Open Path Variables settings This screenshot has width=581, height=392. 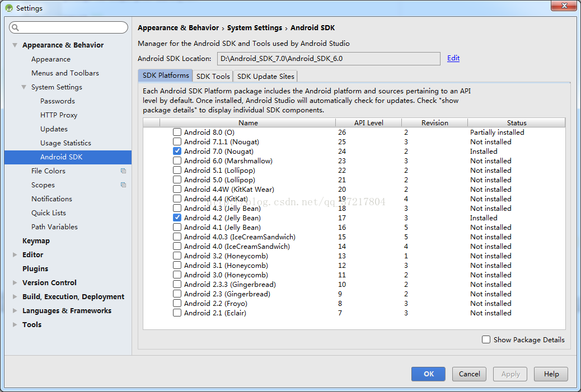tap(54, 226)
